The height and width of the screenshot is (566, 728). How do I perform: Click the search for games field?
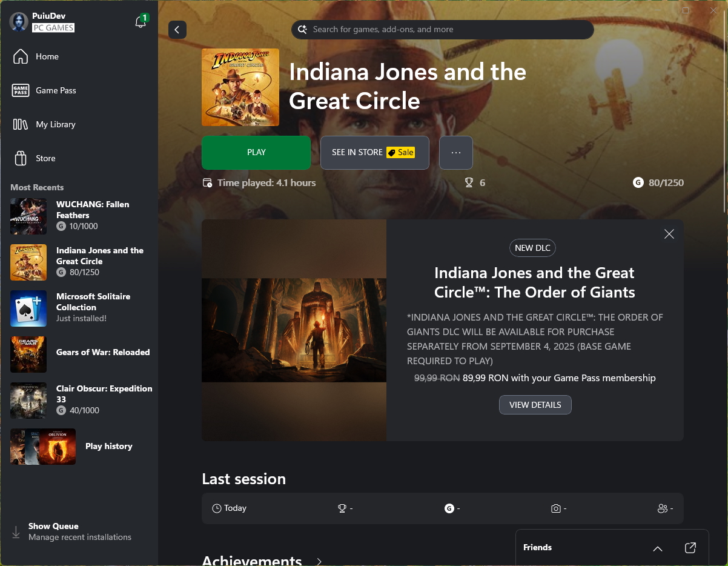click(442, 30)
